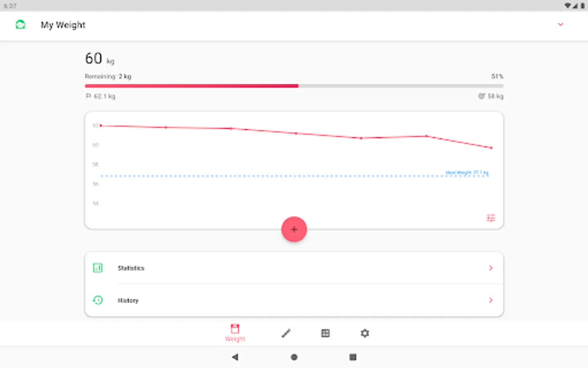Open the pencil measurements tab
The height and width of the screenshot is (368, 588).
(286, 333)
